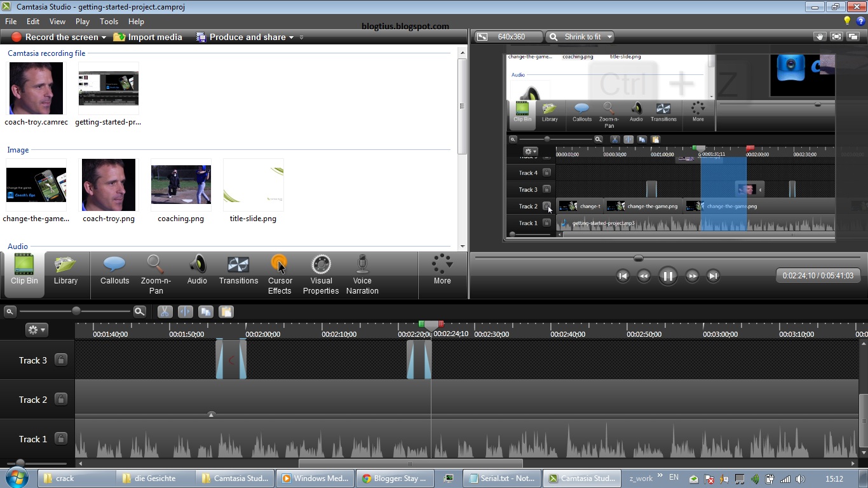
Task: Click the Split tool on timeline toolbar
Action: click(x=185, y=311)
